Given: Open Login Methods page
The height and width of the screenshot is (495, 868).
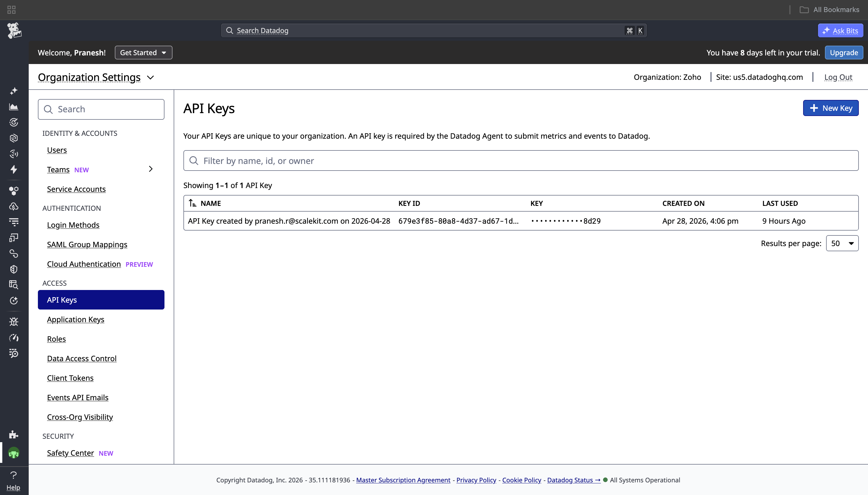Looking at the screenshot, I should [x=73, y=225].
